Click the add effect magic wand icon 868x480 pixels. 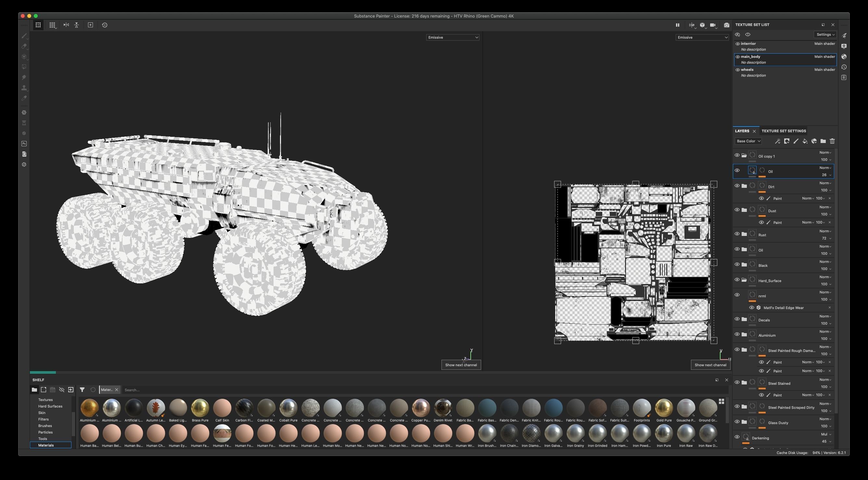click(x=777, y=141)
